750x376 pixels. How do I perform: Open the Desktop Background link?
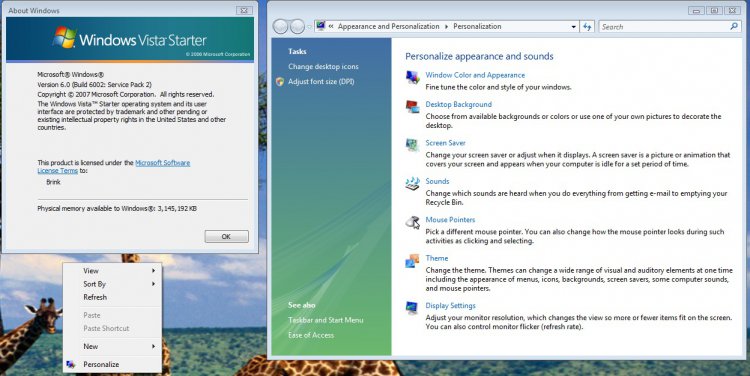[458, 104]
